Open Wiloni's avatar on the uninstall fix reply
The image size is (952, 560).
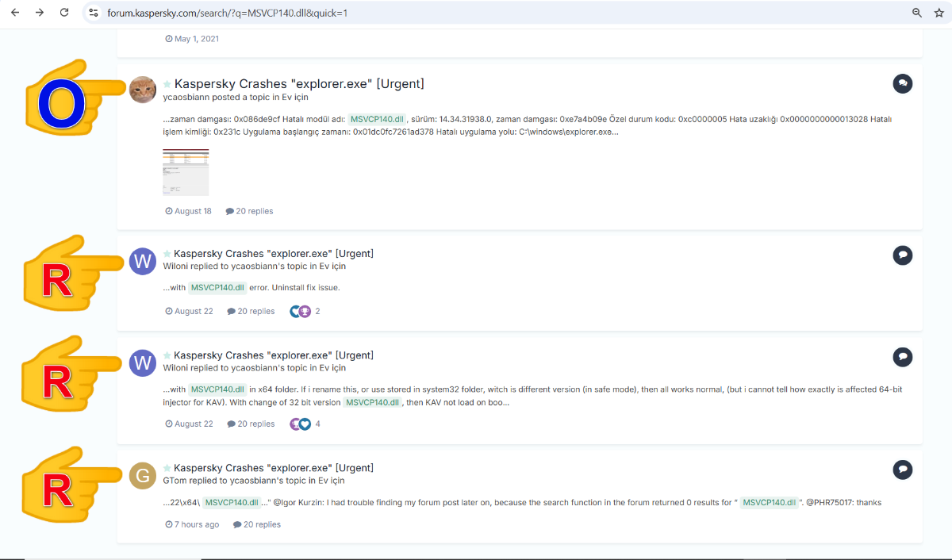pyautogui.click(x=143, y=261)
